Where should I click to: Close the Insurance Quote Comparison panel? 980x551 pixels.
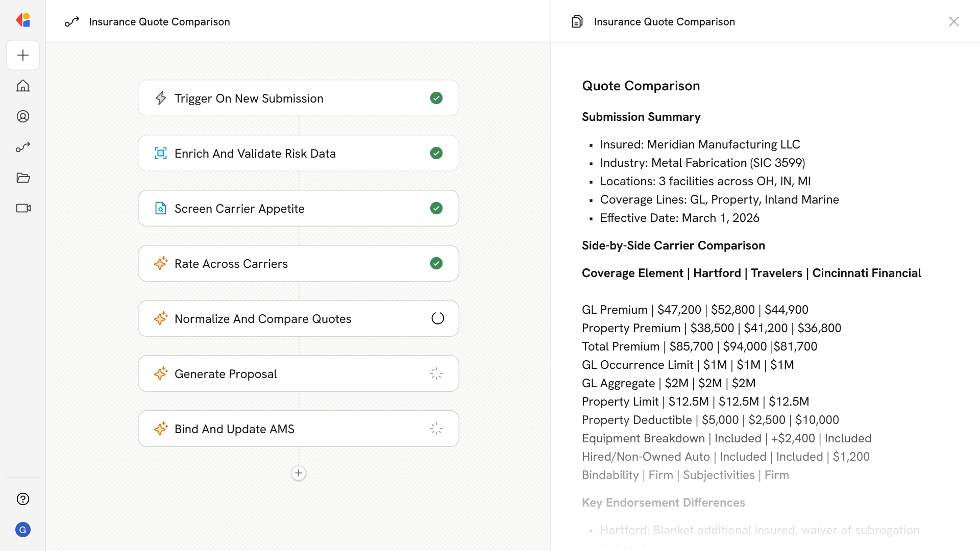point(953,21)
